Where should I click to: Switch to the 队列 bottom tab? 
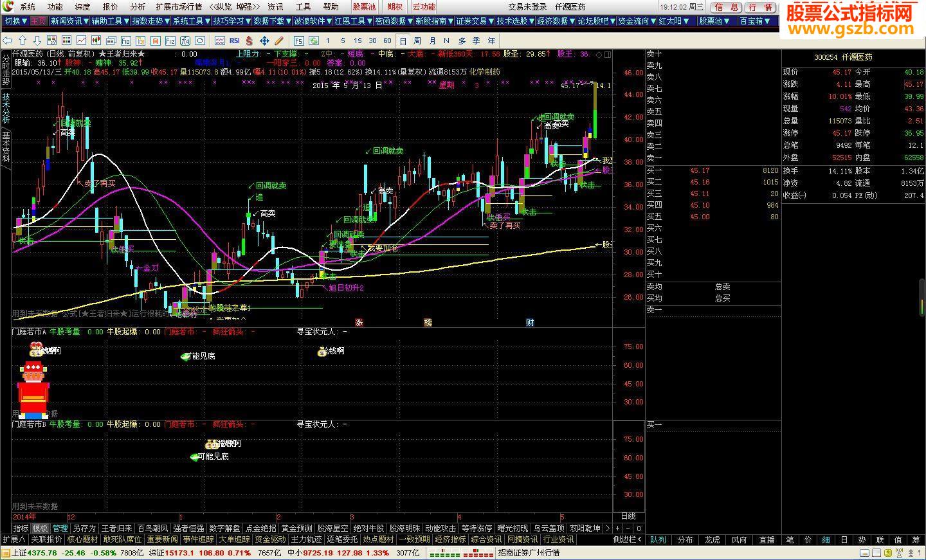coord(658,539)
